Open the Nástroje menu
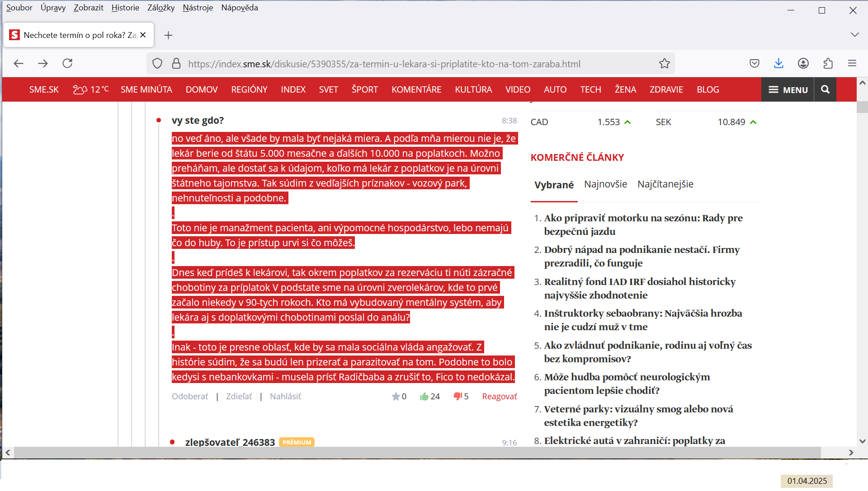The width and height of the screenshot is (868, 491). pyautogui.click(x=198, y=8)
